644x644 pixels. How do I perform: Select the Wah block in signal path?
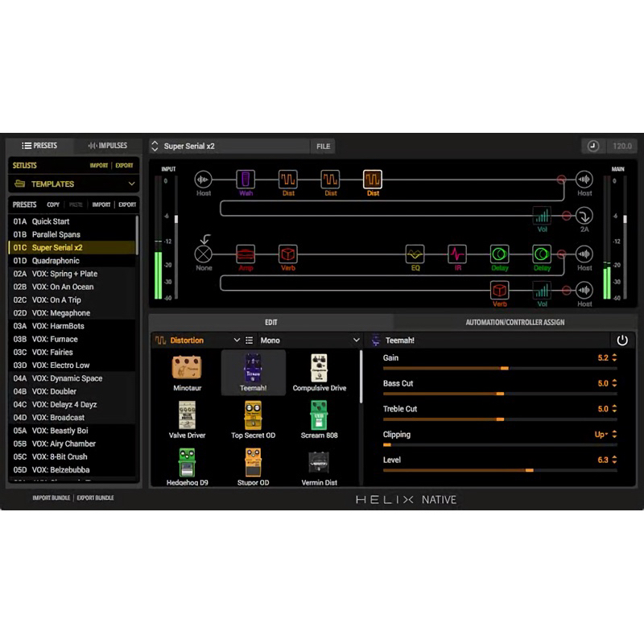click(246, 180)
